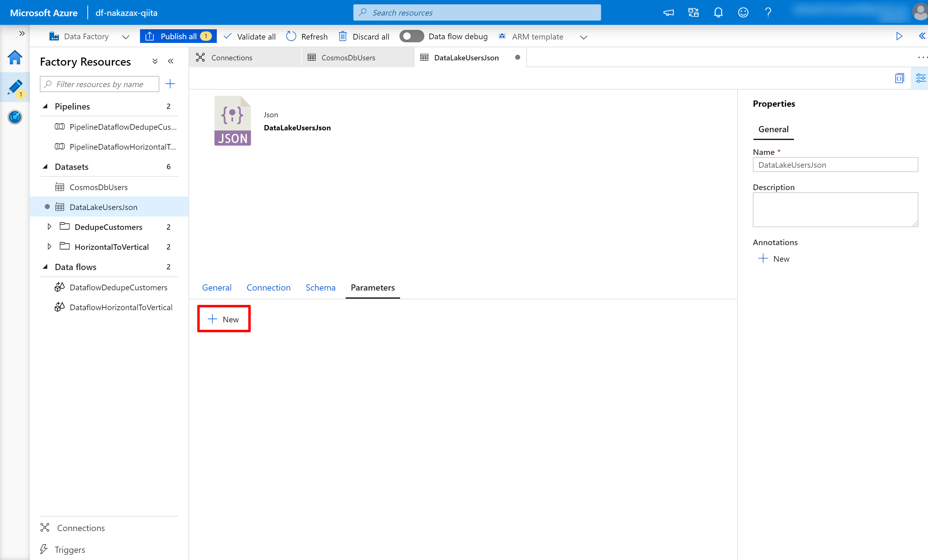Click unsaved dot on DataLakeUsersJson tab
The image size is (928, 560).
(517, 58)
